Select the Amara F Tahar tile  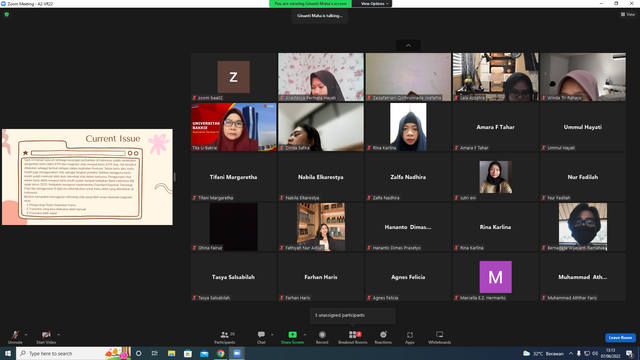point(496,127)
